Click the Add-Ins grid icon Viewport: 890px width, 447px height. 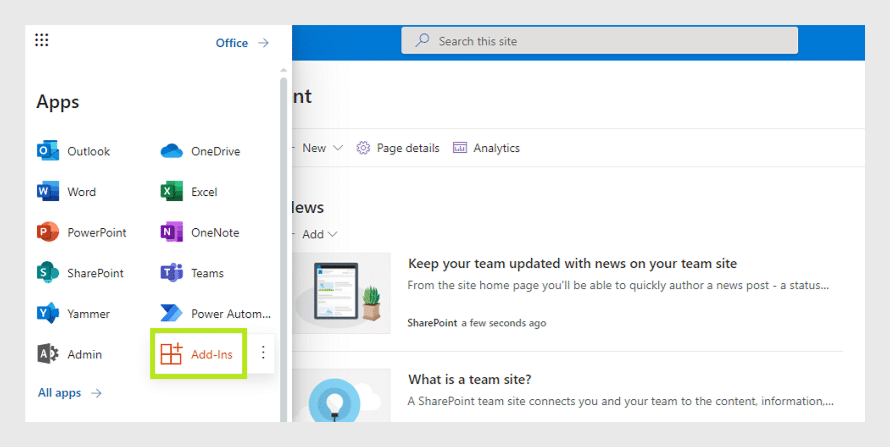tap(171, 354)
